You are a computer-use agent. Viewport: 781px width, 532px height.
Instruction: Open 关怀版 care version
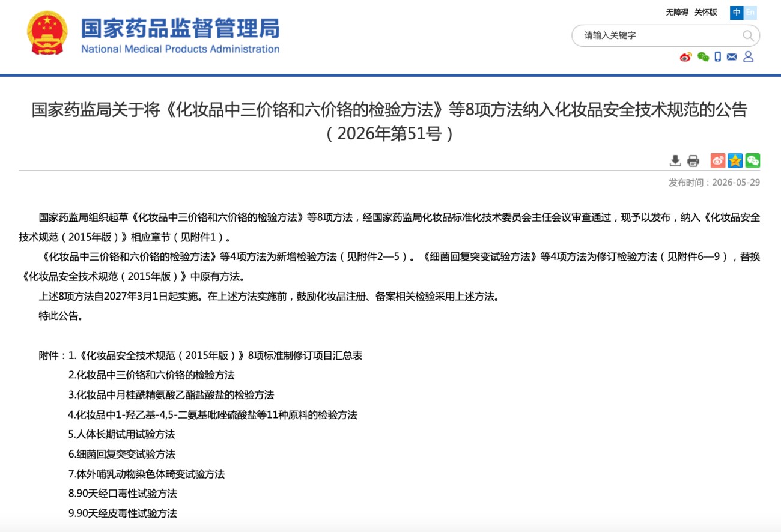[x=706, y=13]
